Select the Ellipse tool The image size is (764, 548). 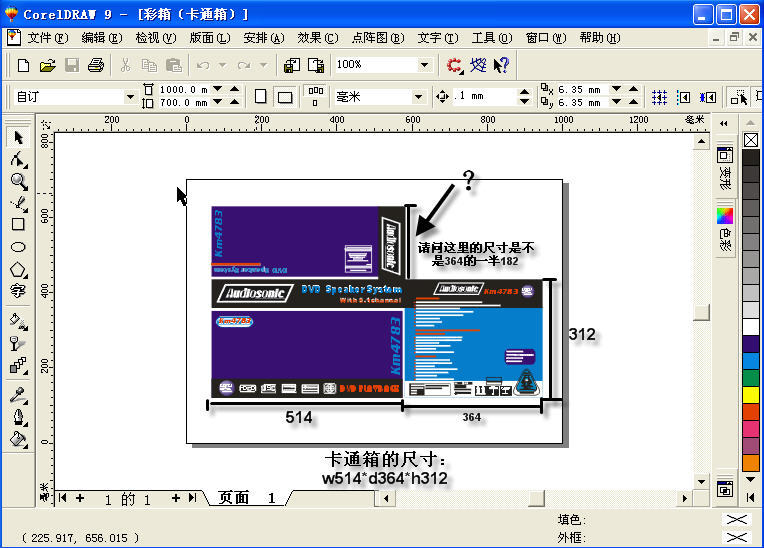pyautogui.click(x=18, y=246)
